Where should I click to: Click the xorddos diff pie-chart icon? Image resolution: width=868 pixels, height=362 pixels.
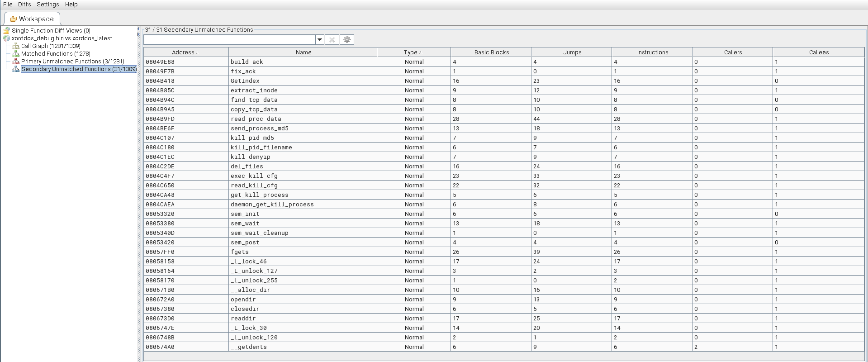click(6, 38)
